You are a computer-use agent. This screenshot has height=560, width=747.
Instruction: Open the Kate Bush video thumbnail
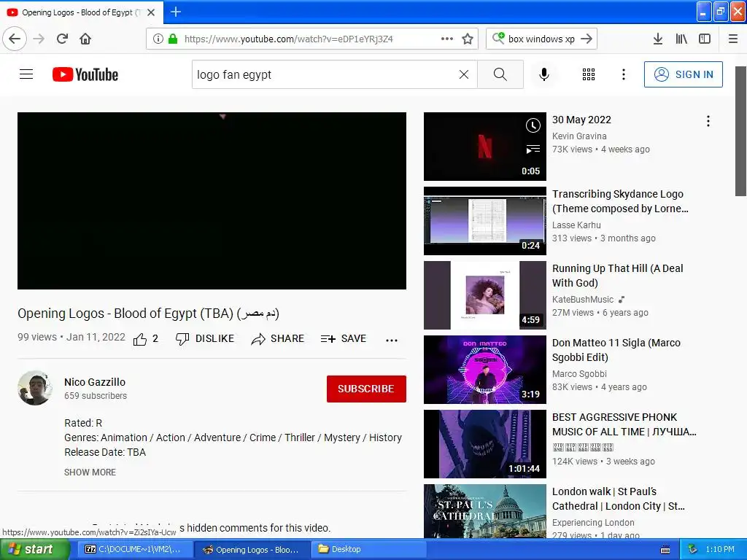pos(485,295)
